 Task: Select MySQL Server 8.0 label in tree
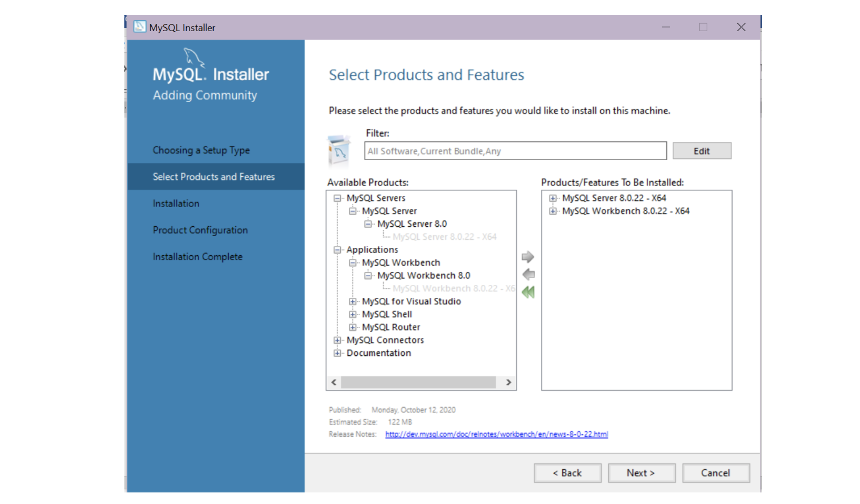pos(412,224)
